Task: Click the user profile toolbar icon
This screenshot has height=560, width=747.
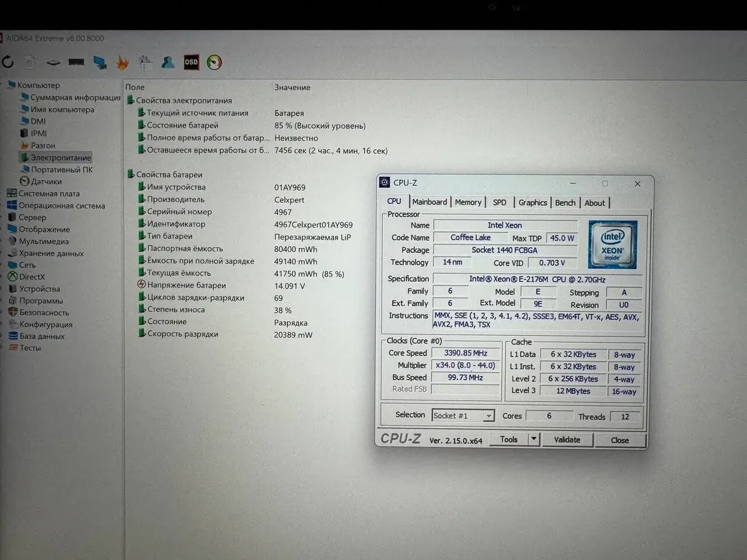Action: 167,62
